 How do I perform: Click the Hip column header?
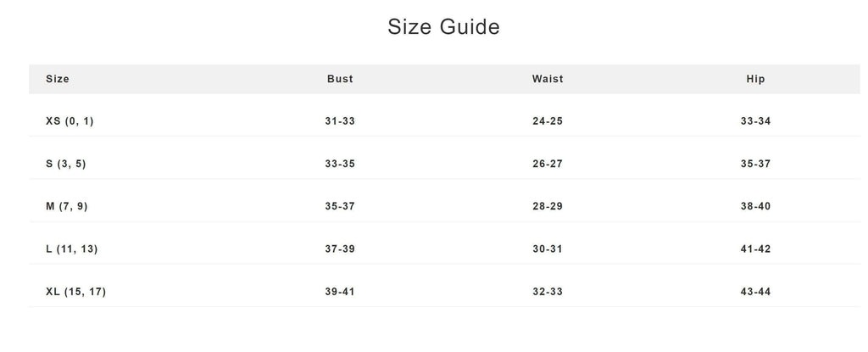pyautogui.click(x=755, y=79)
